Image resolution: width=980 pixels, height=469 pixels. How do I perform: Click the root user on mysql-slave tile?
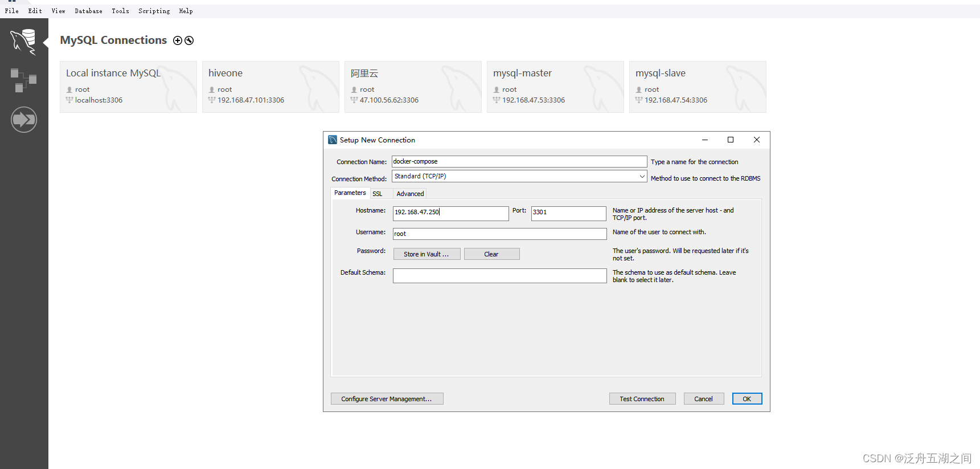pyautogui.click(x=651, y=89)
